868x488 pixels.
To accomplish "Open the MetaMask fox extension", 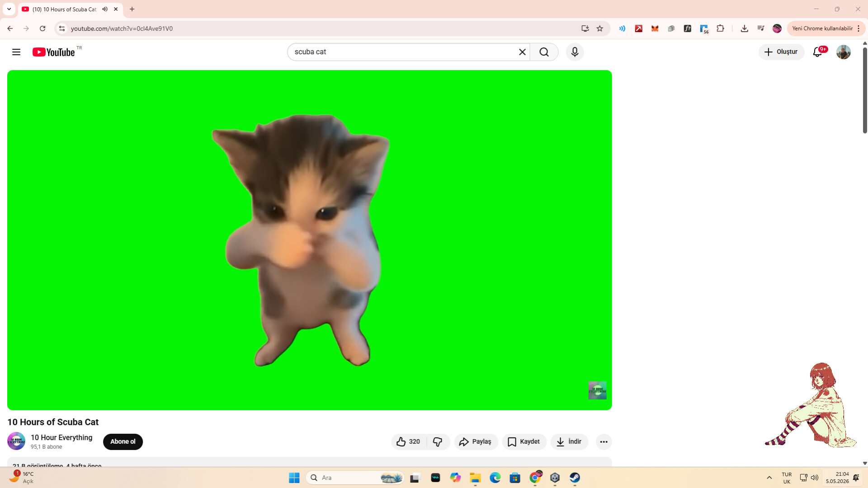I will [x=655, y=28].
